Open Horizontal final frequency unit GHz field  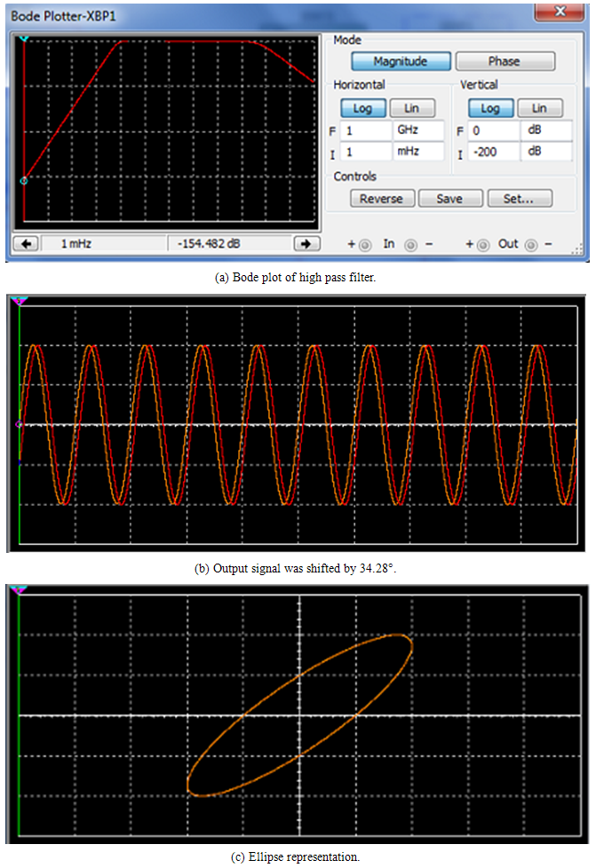click(417, 130)
